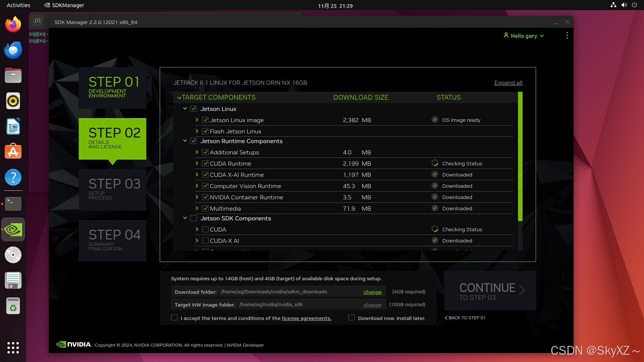This screenshot has height=362, width=644.
Task: Expand NVIDIA Container Runtime row
Action: tap(197, 197)
